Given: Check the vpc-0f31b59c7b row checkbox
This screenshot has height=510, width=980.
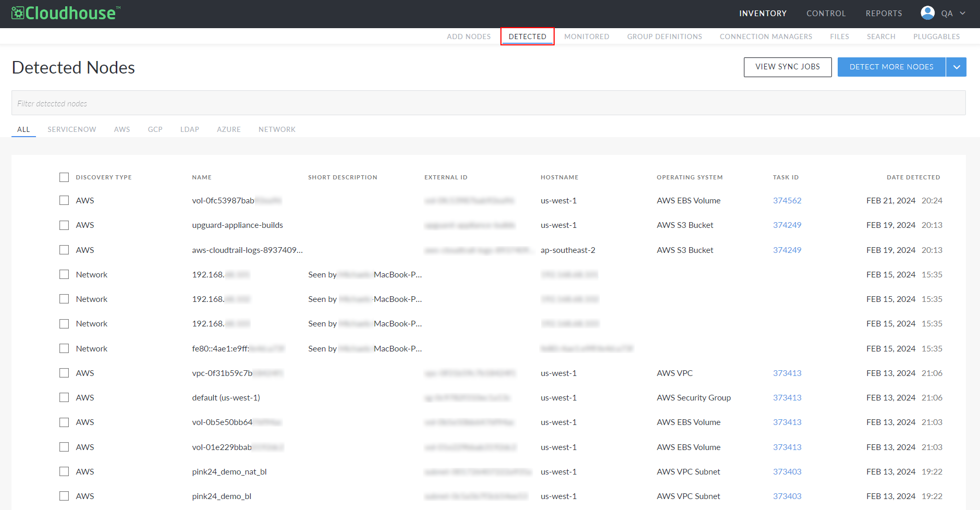Looking at the screenshot, I should [64, 373].
